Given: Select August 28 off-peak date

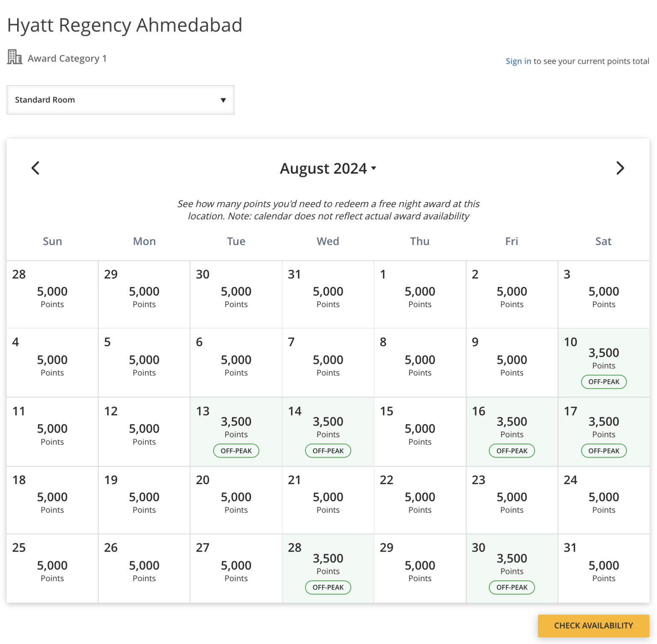Looking at the screenshot, I should (x=328, y=568).
